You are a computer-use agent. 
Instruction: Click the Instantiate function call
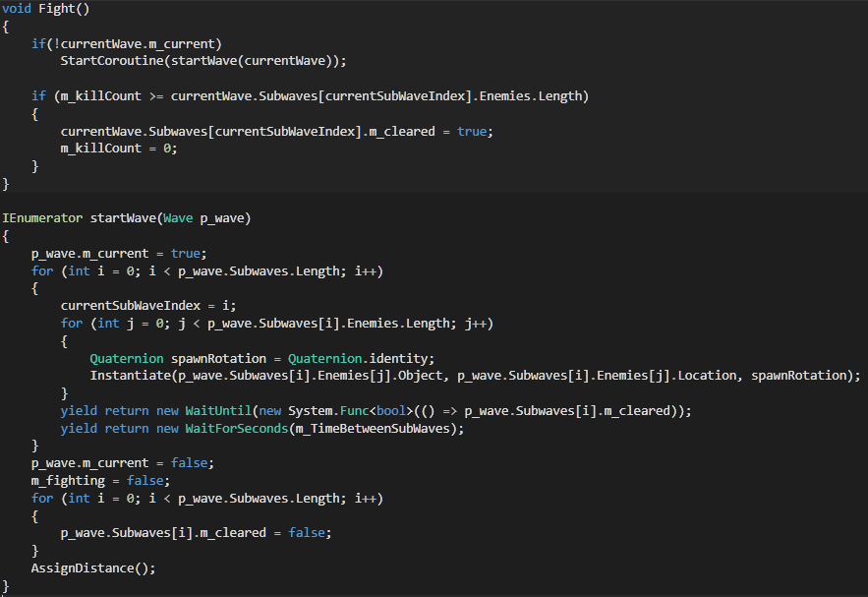[x=129, y=376]
